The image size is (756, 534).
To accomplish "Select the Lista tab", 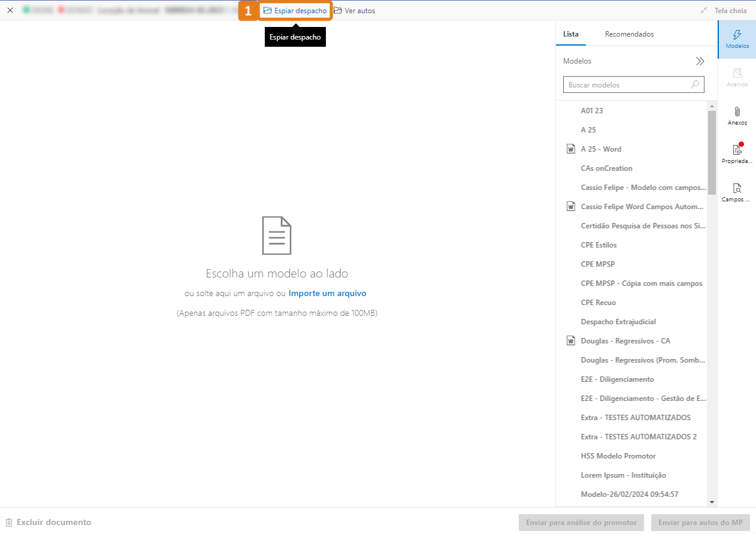I will point(571,34).
